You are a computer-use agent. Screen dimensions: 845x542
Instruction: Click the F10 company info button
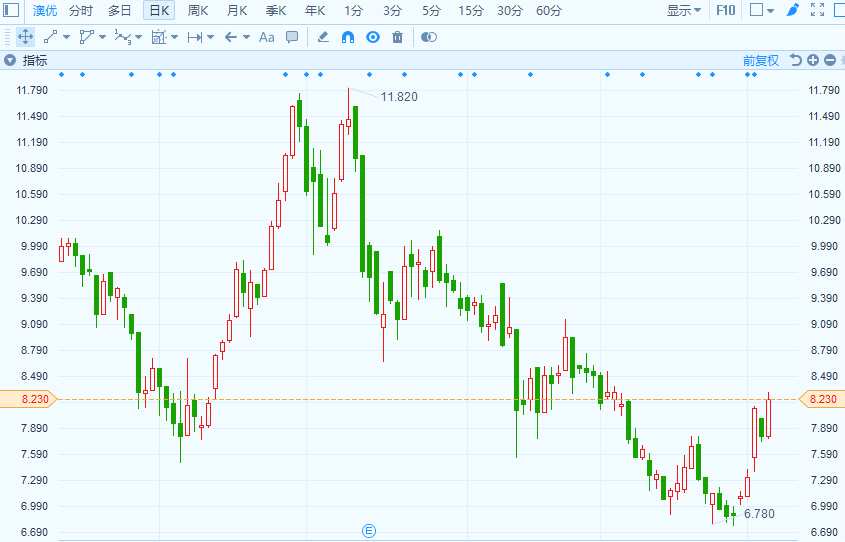tap(725, 10)
